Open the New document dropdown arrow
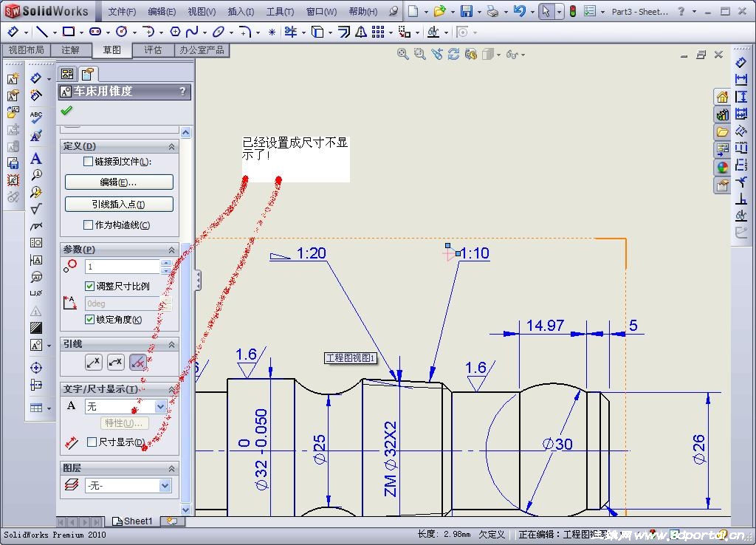 426,12
